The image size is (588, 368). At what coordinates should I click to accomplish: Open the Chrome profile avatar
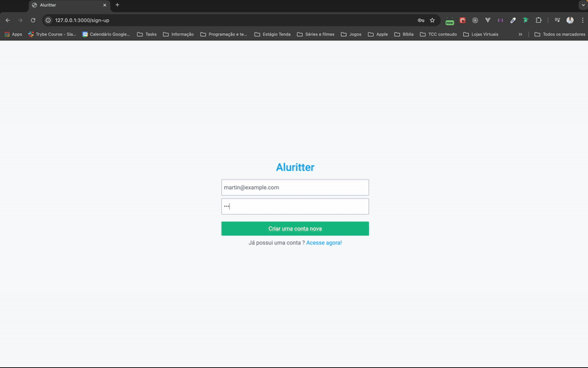pyautogui.click(x=570, y=21)
